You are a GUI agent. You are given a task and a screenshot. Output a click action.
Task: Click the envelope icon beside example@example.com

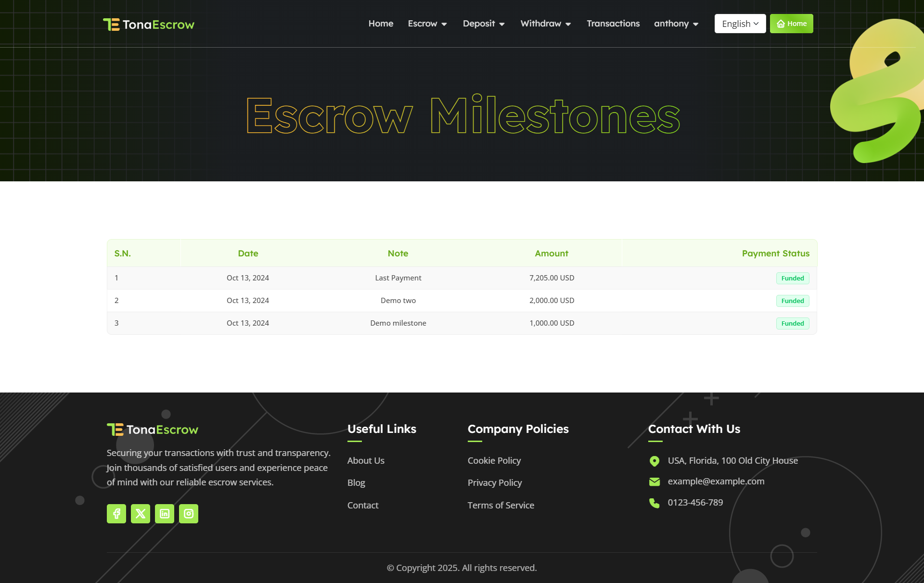tap(654, 482)
